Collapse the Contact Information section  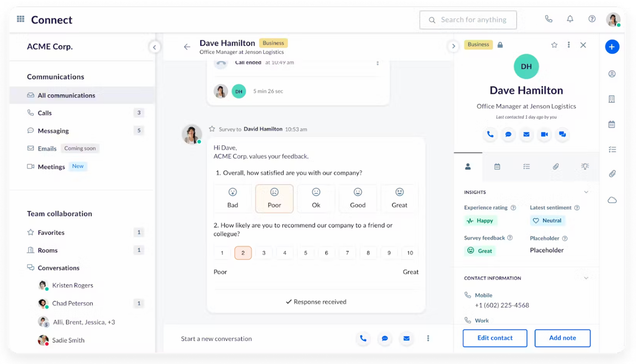pyautogui.click(x=586, y=278)
